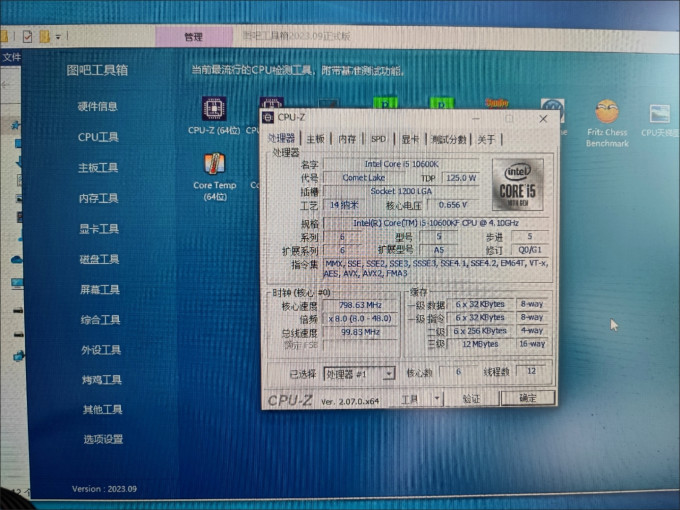Click the Comet Lake code name value
This screenshot has height=510, width=680.
(363, 177)
